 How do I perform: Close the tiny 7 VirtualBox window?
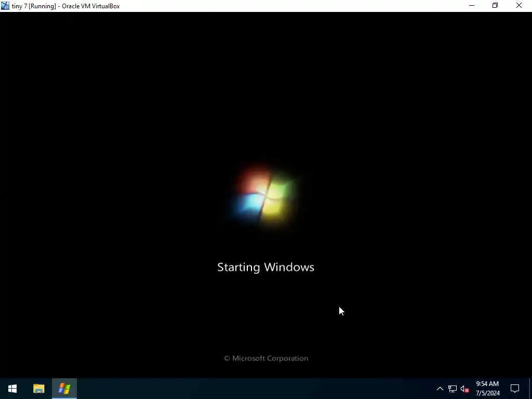click(519, 6)
